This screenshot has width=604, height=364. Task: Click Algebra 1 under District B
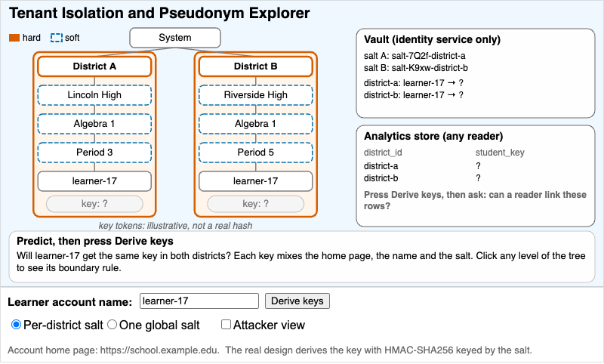(255, 124)
